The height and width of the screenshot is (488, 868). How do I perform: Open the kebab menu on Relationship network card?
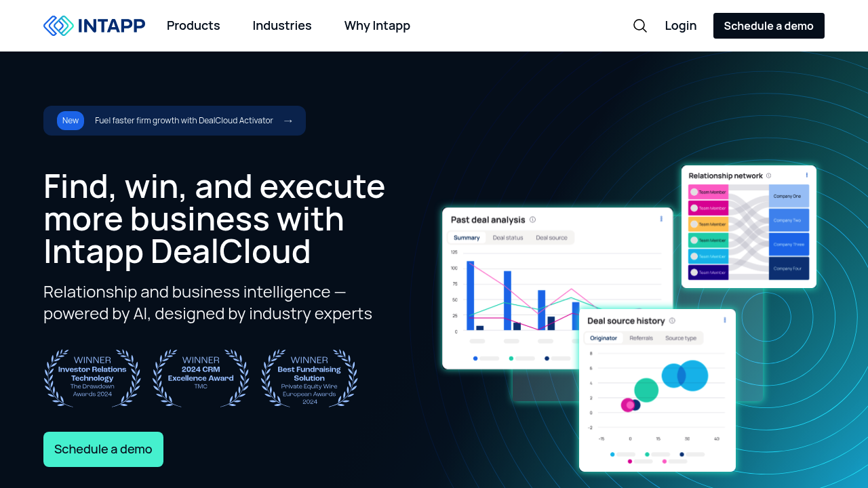[806, 175]
